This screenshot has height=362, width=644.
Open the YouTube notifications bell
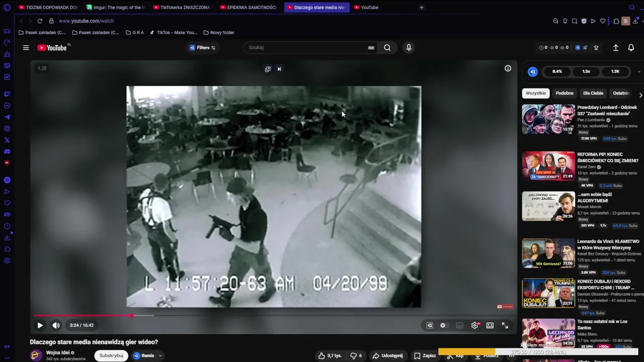pyautogui.click(x=631, y=48)
